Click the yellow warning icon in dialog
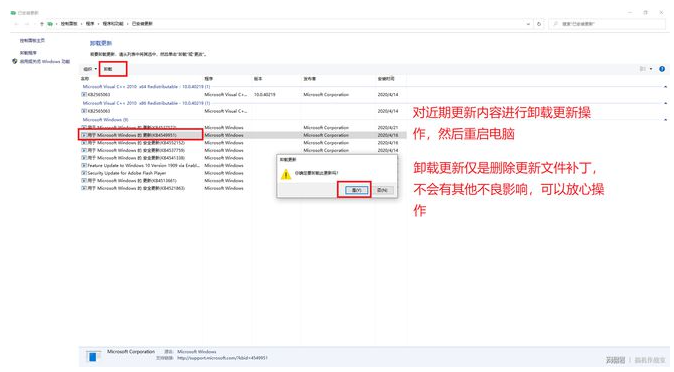This screenshot has height=372, width=674. click(x=286, y=174)
